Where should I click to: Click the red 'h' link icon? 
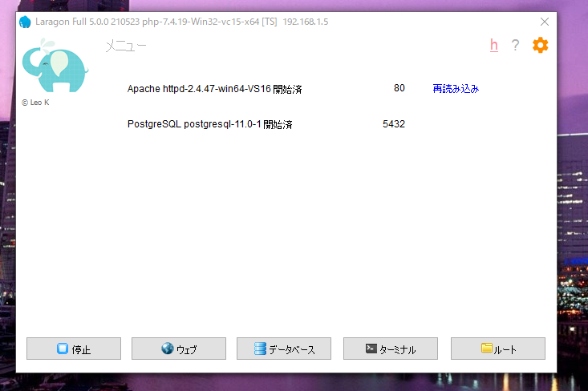[494, 46]
